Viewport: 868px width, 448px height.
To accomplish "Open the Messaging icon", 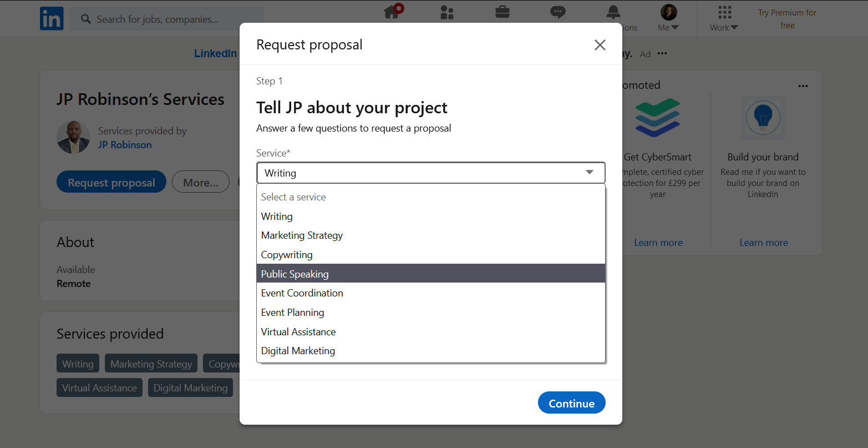I will [557, 12].
